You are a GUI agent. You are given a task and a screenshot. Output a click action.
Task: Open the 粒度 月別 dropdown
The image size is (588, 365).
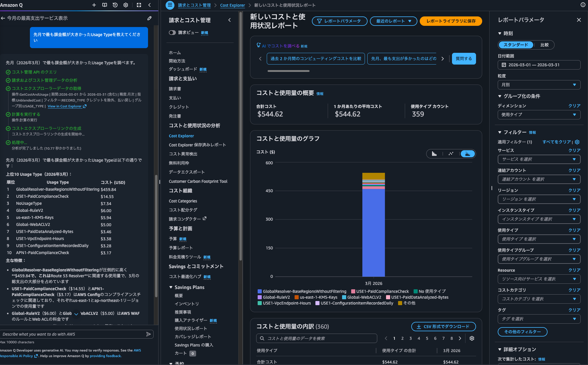point(539,85)
